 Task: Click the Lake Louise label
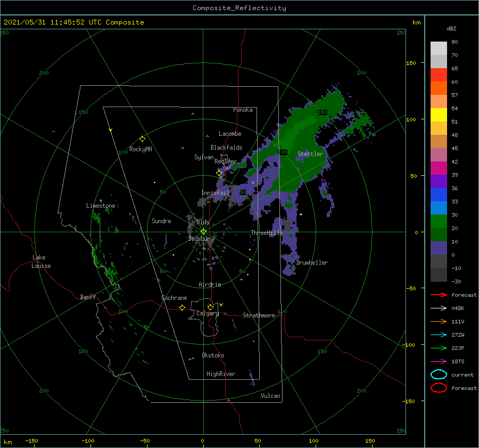(41, 262)
